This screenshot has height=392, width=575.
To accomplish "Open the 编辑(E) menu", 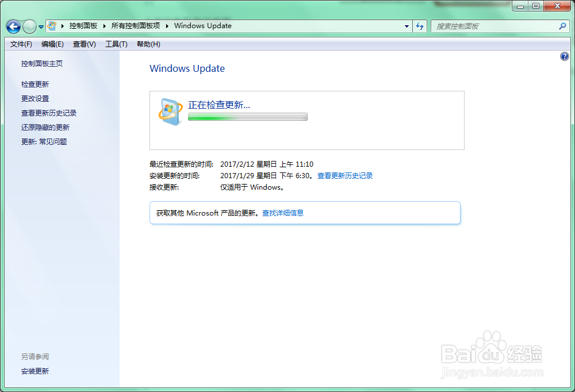I will point(52,44).
